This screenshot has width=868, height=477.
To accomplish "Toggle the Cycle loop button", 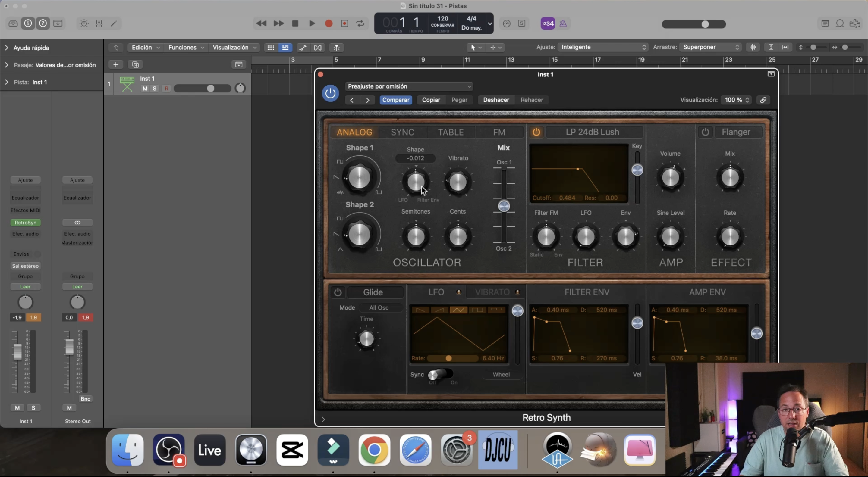I will coord(360,23).
